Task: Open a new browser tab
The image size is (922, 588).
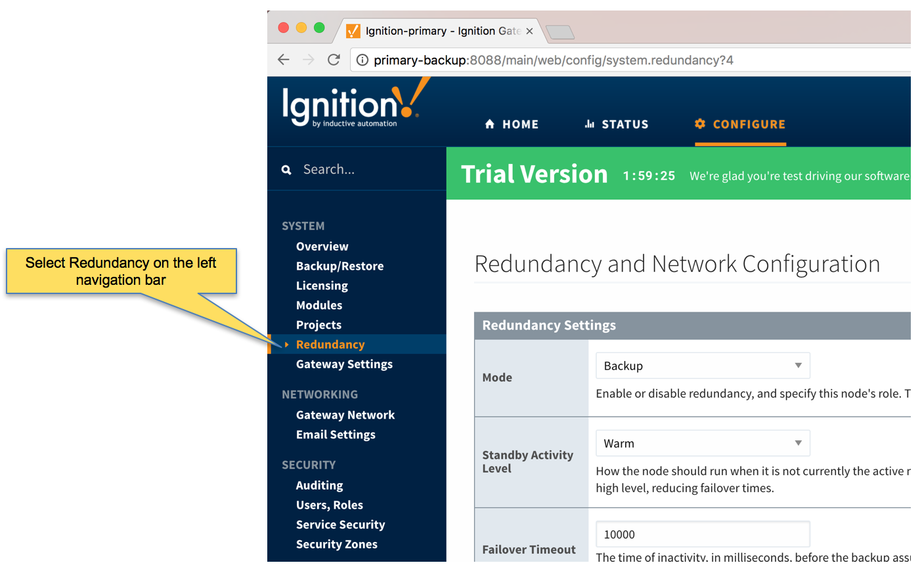Action: coord(560,31)
